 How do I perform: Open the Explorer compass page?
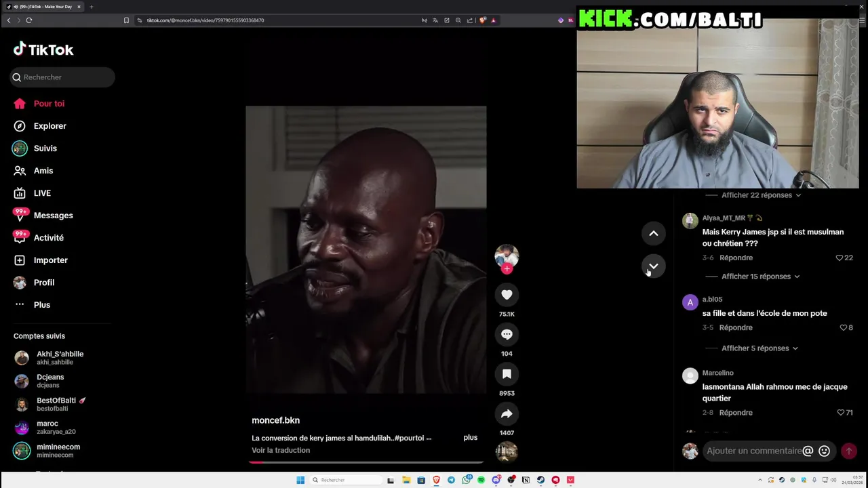[x=41, y=126]
